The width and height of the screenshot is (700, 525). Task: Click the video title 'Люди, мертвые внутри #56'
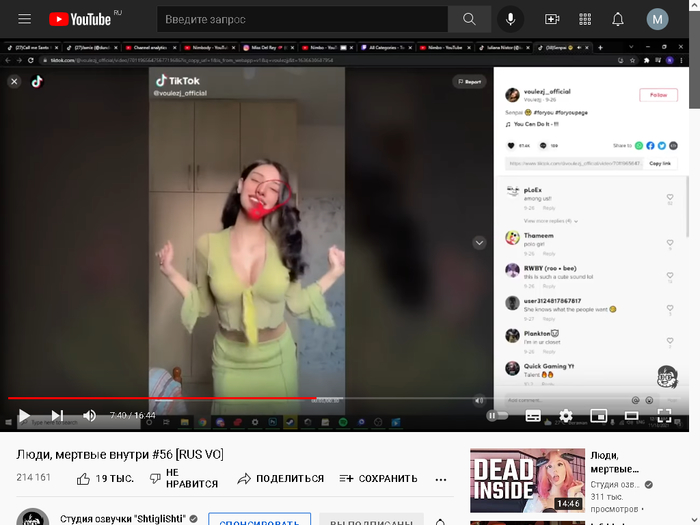120,454
